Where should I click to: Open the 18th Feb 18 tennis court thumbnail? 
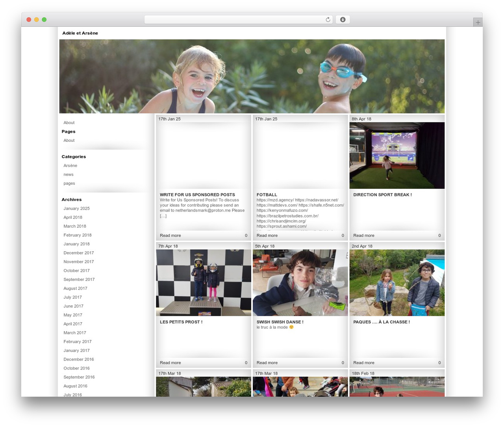click(x=397, y=387)
